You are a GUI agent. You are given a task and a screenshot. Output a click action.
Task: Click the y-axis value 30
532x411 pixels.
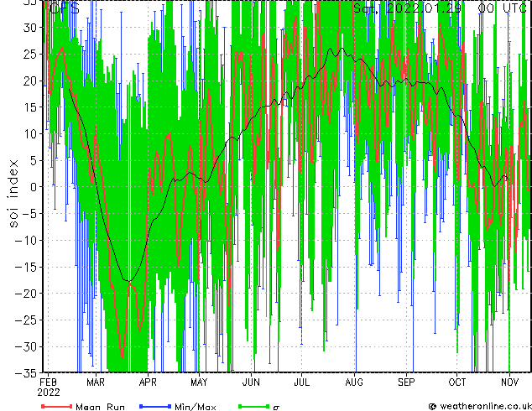[x=30, y=28]
